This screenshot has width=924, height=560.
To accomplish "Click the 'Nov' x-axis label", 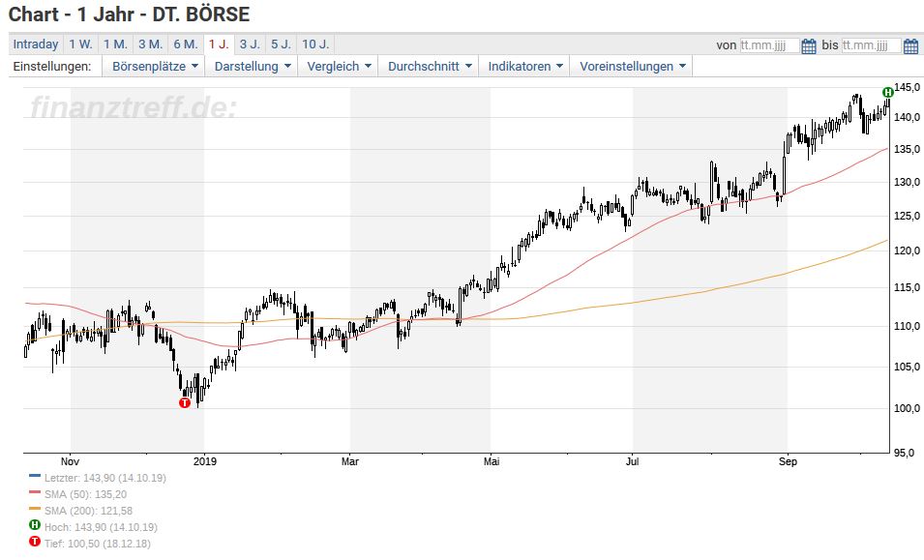I will coord(70,461).
